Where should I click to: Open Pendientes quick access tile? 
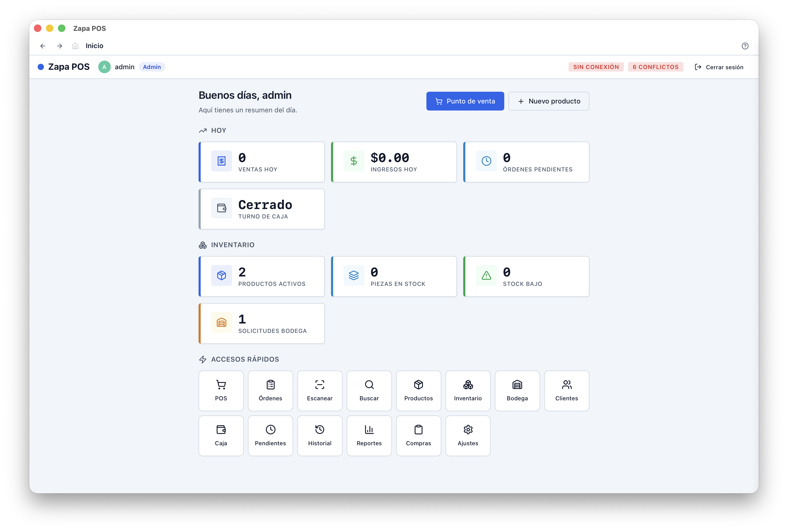click(270, 436)
